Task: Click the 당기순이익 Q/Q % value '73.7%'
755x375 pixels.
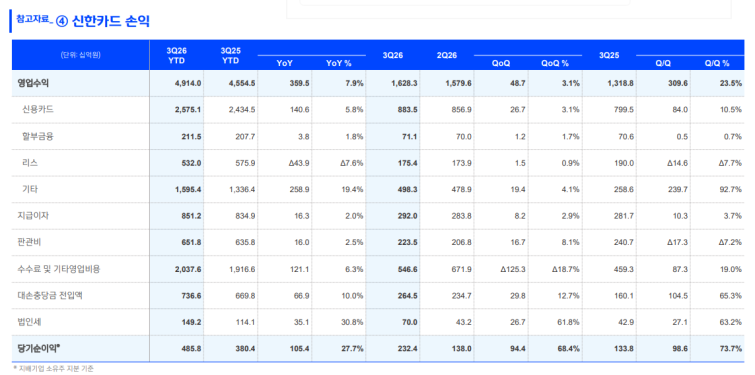Action: pyautogui.click(x=731, y=349)
